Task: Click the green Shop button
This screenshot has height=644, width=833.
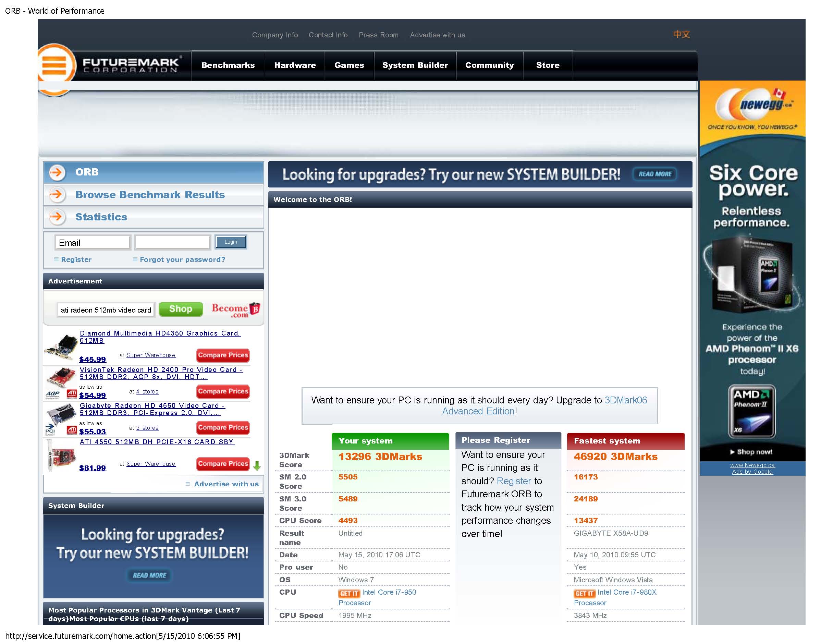Action: coord(181,309)
